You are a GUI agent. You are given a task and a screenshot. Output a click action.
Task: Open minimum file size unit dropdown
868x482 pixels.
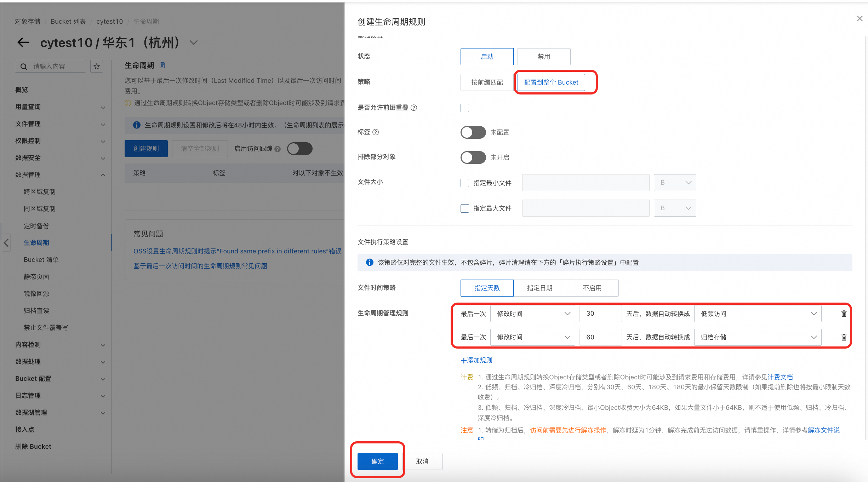675,183
